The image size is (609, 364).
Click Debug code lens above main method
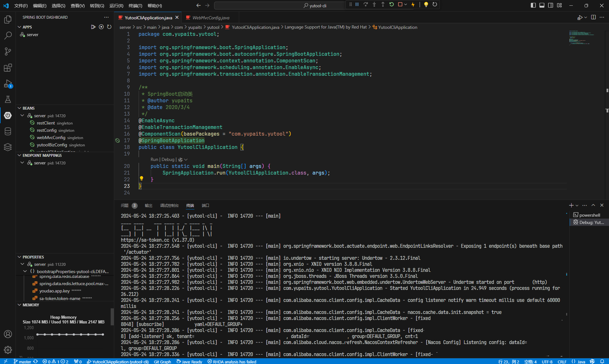[x=168, y=159]
